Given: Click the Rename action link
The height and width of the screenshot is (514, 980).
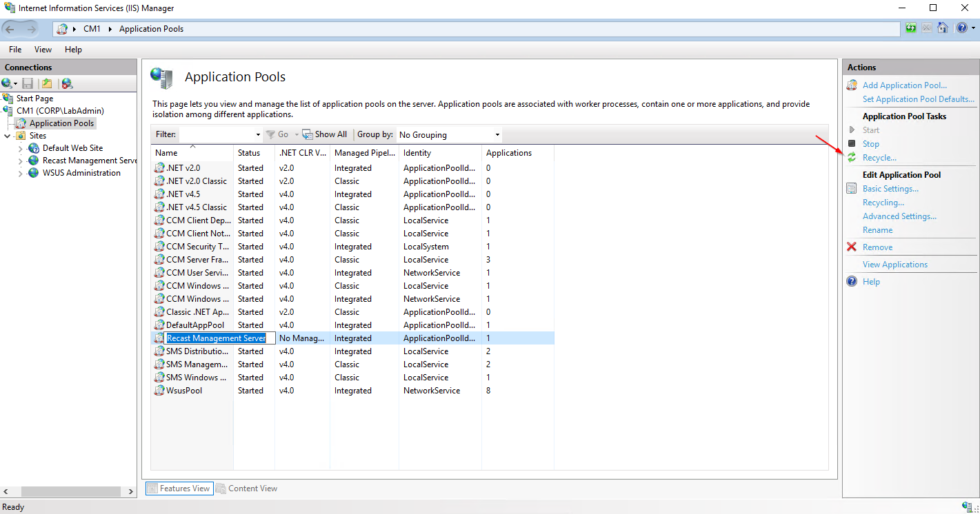Looking at the screenshot, I should pyautogui.click(x=877, y=230).
